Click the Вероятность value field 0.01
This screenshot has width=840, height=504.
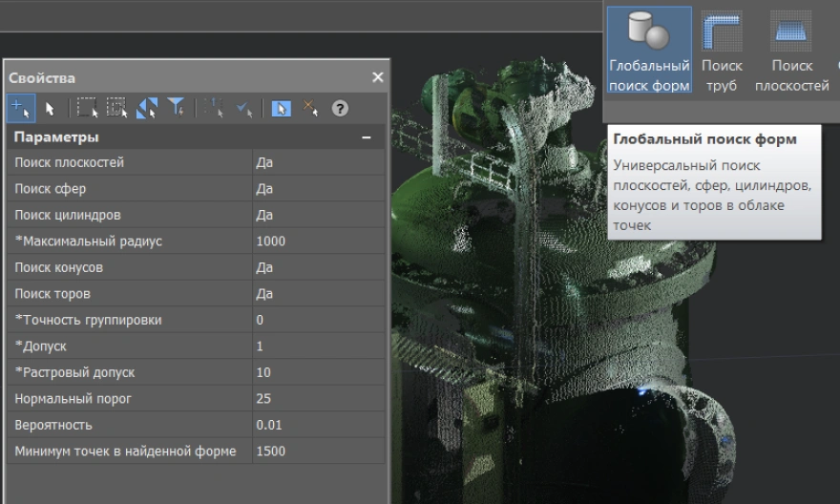pyautogui.click(x=318, y=425)
